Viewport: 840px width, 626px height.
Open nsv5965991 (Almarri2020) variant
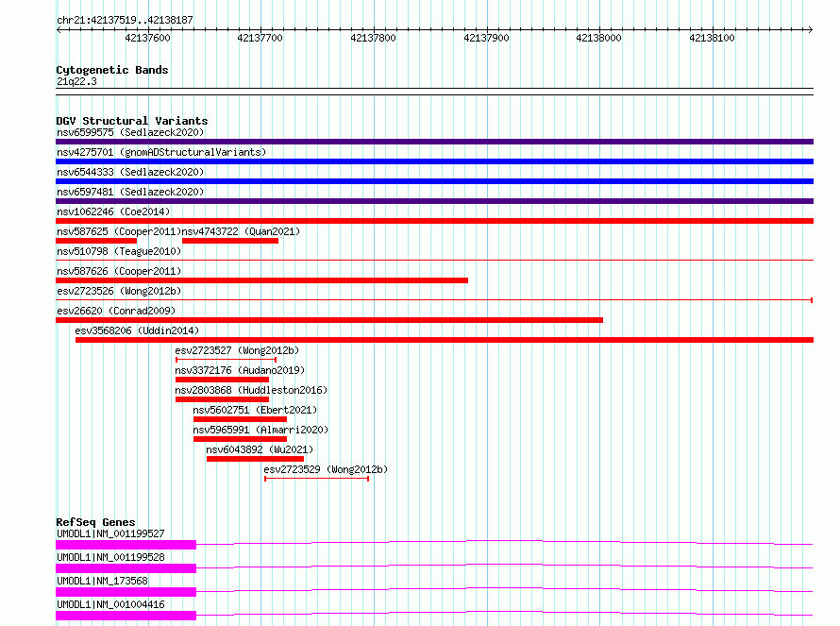coord(260,430)
